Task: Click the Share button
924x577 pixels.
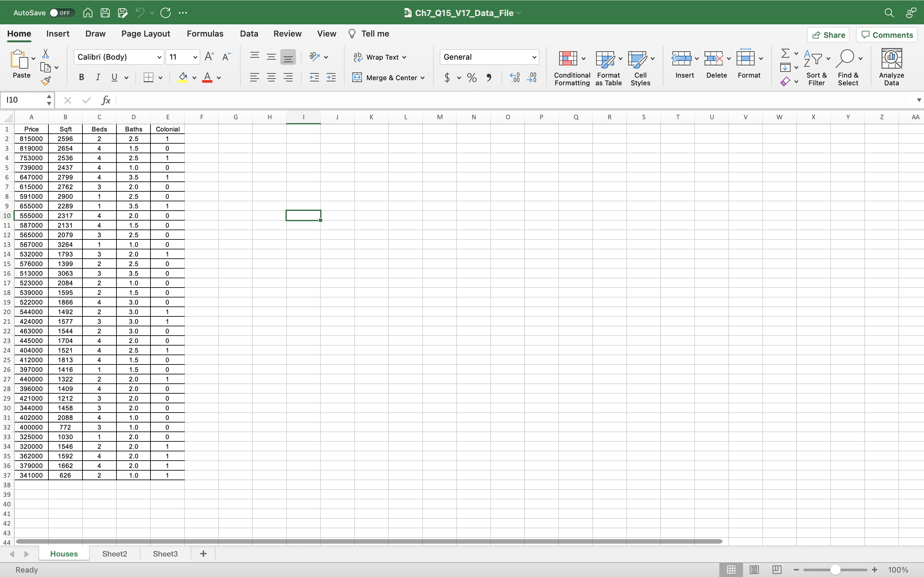Action: click(x=828, y=35)
